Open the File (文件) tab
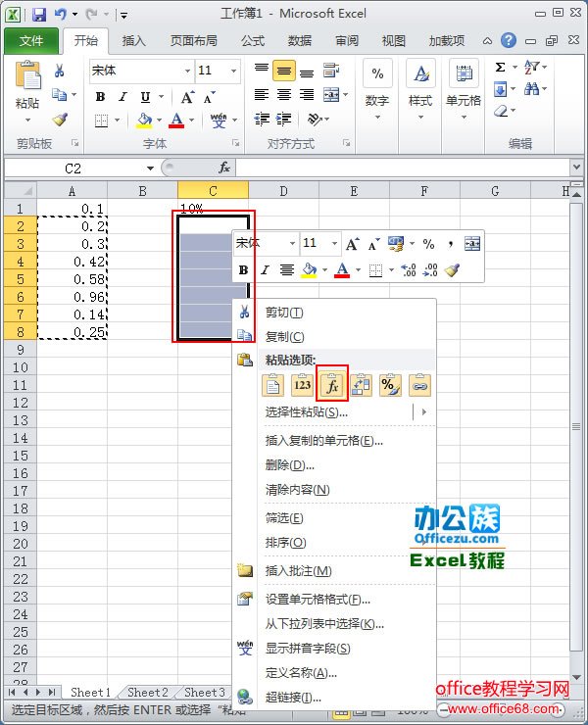Image resolution: width=588 pixels, height=725 pixels. [x=31, y=41]
